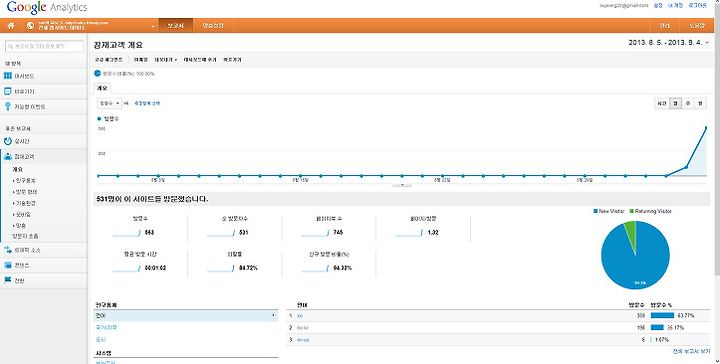Switch graph to monthly (월) view

pos(700,104)
